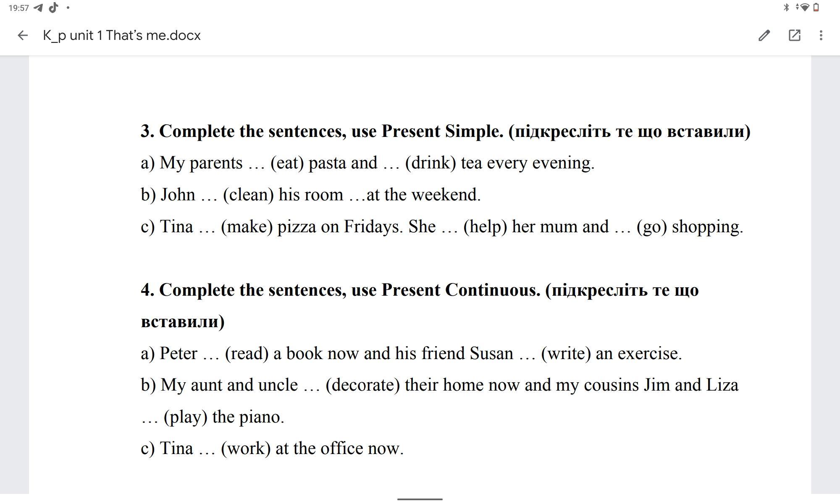Click the sentence about parents eating pasta
This screenshot has height=504, width=840.
[x=367, y=163]
